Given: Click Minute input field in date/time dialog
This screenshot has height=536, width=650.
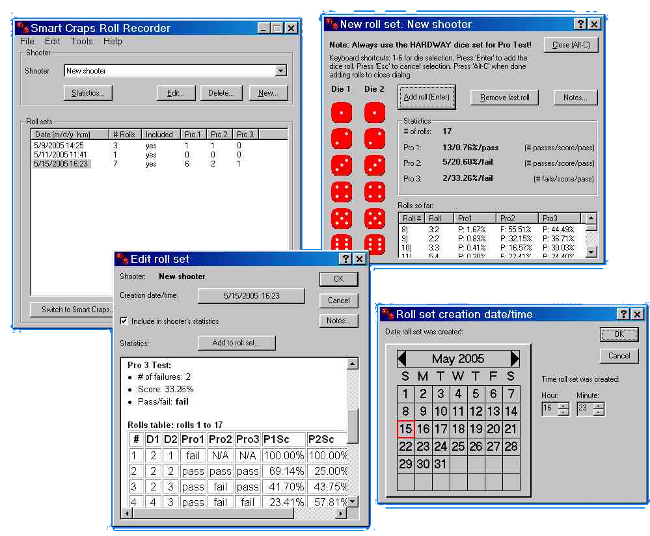Looking at the screenshot, I should (585, 409).
